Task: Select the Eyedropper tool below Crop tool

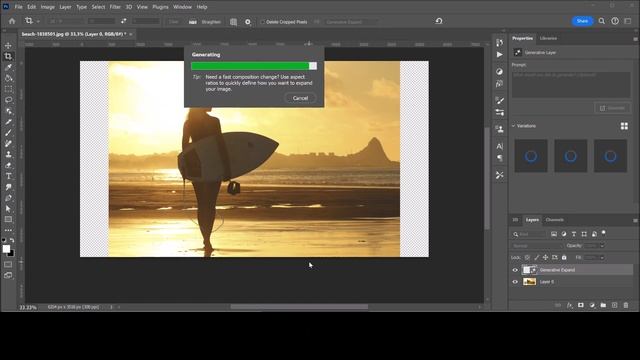Action: pos(8,67)
